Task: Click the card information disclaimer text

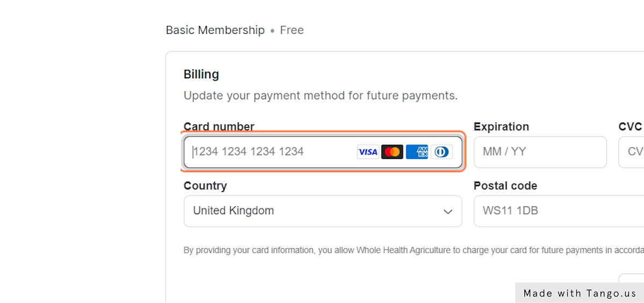Action: (x=414, y=250)
